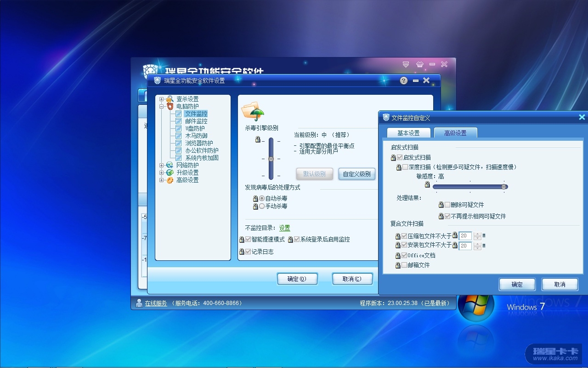588x368 pixels.
Task: Click the lock icon beside 记录日志
Action: (x=242, y=252)
